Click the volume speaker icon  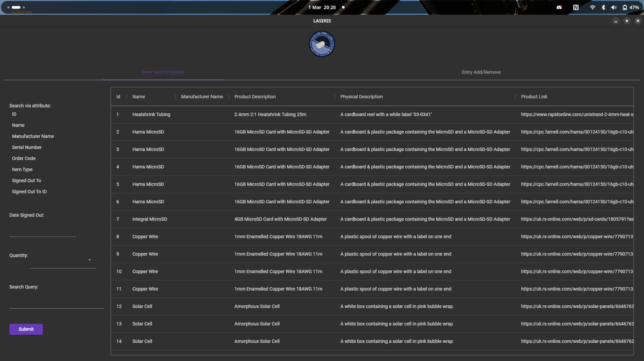(x=614, y=8)
